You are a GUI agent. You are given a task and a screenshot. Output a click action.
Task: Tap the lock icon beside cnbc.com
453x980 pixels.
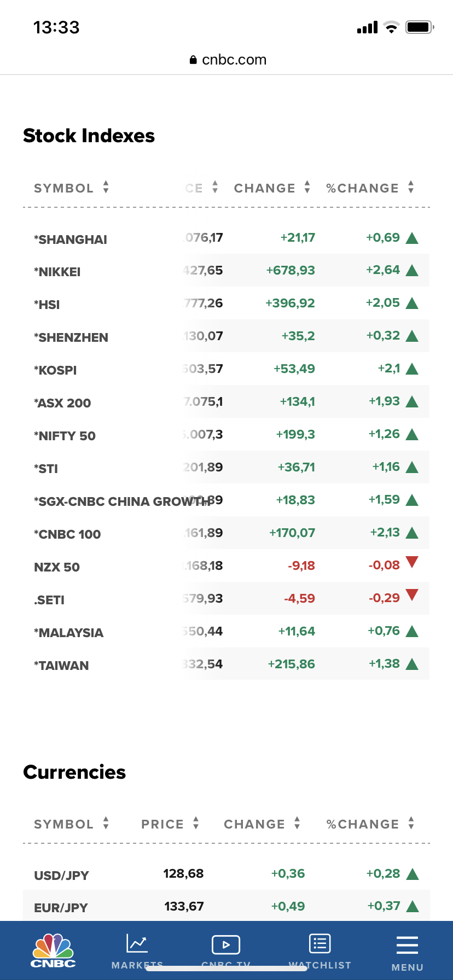(x=193, y=60)
